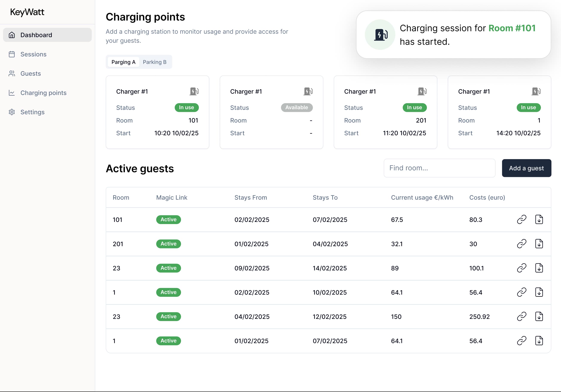Copy magic link for room 101 row
The image size is (561, 392).
pos(522,220)
